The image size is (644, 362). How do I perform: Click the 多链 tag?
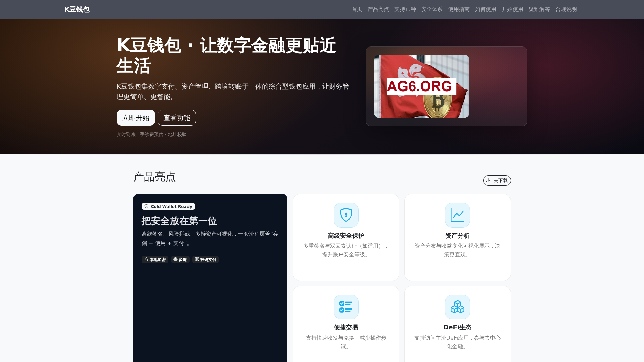coord(180,260)
